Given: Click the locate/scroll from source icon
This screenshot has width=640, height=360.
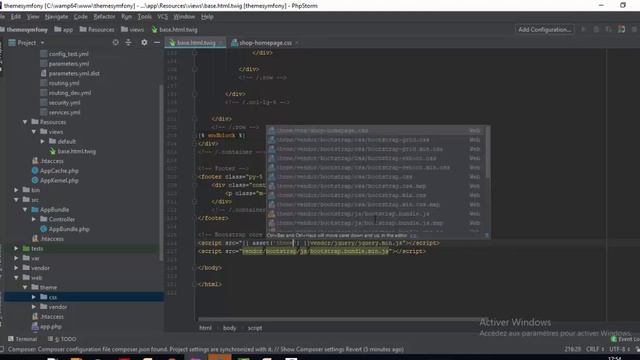Looking at the screenshot, I should (116, 42).
